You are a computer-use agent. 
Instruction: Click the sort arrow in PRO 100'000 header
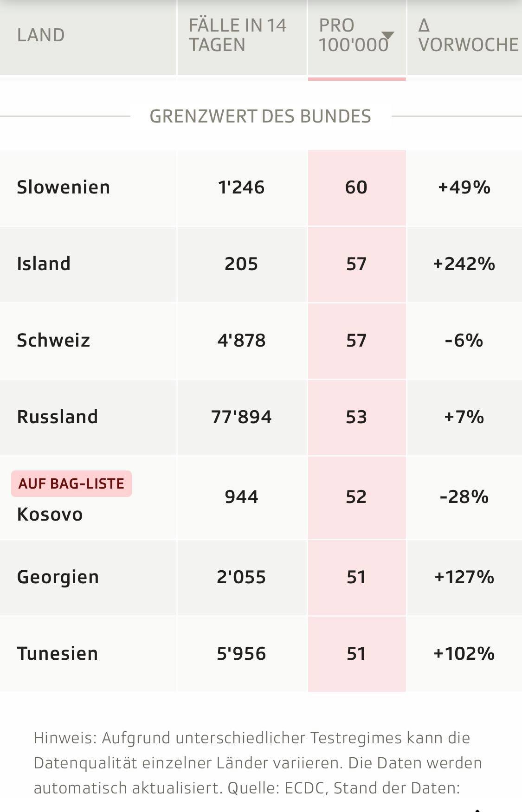pyautogui.click(x=387, y=35)
